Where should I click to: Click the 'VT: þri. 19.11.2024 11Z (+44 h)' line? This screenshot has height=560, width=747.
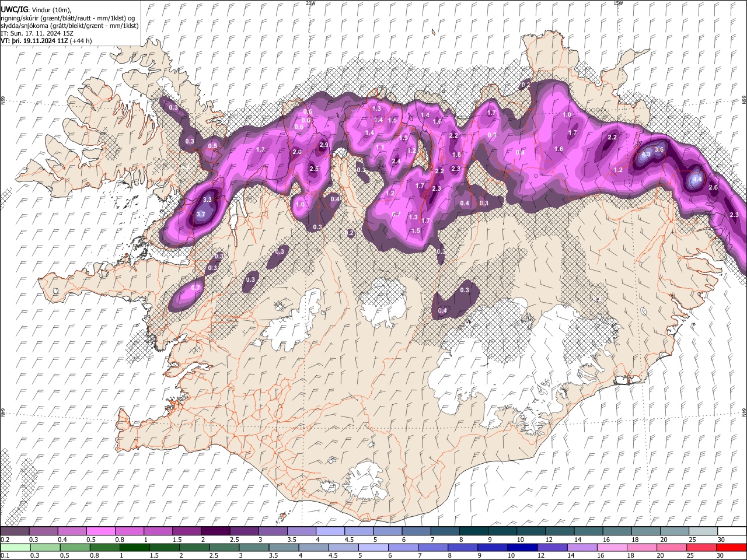pyautogui.click(x=46, y=41)
